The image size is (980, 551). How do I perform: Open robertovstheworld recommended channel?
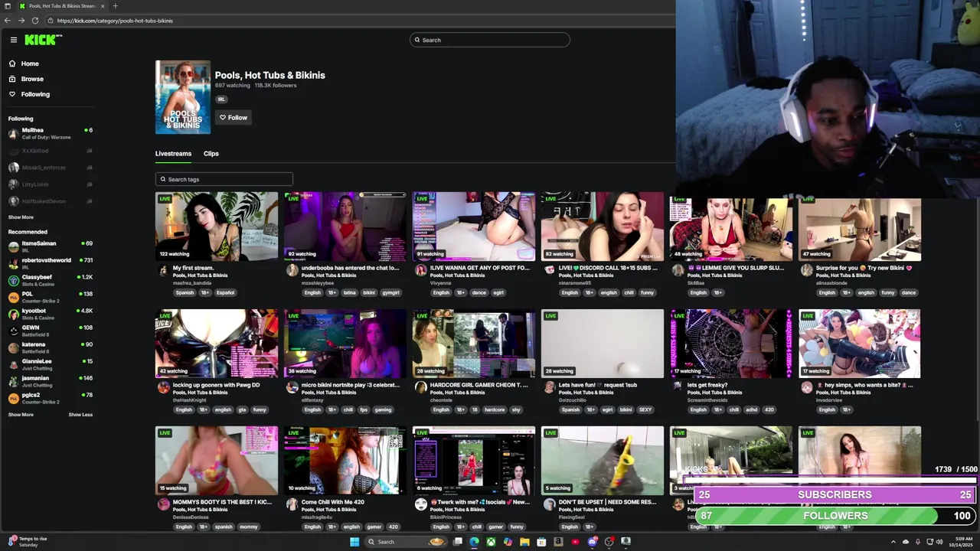[x=51, y=263]
